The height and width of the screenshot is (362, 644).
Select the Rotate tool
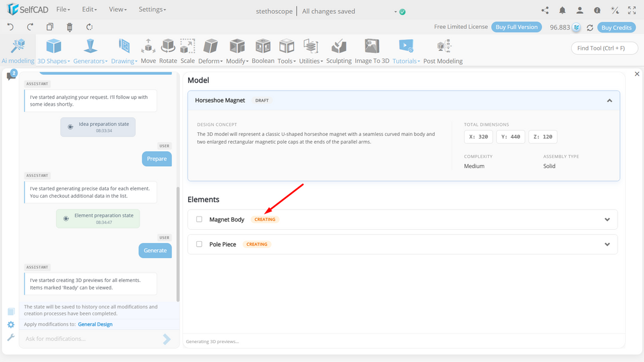click(x=168, y=51)
